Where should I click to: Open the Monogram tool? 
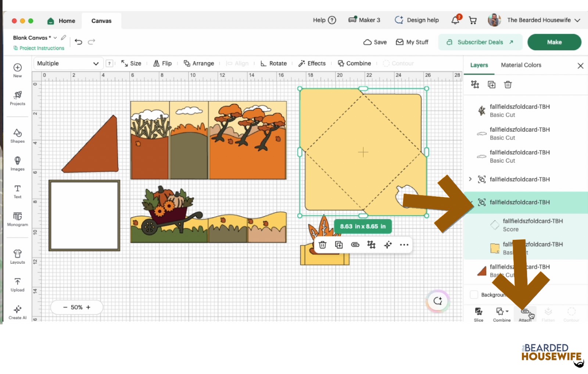[17, 219]
